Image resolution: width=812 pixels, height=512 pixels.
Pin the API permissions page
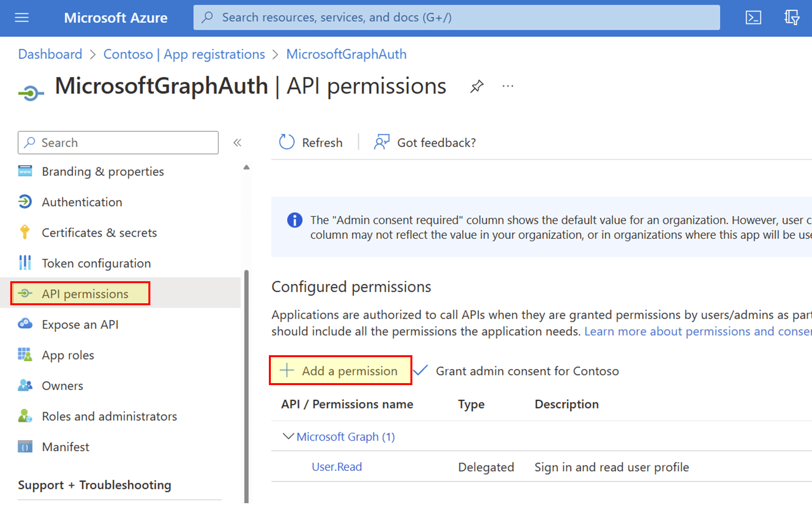477,87
